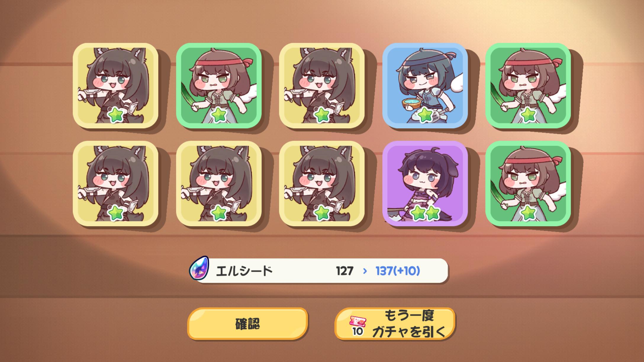Open the first yellow wolf-girl card in top row
This screenshot has width=644, height=362.
(x=115, y=85)
